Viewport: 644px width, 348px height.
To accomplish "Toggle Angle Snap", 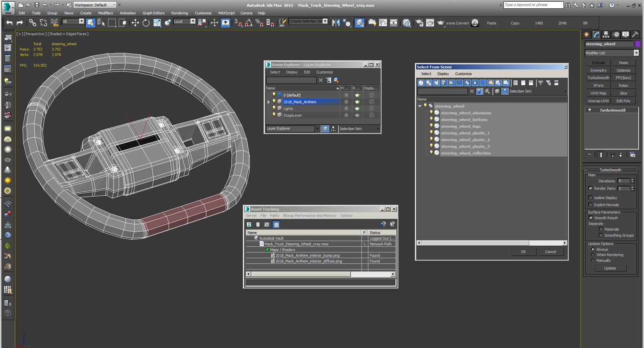I will click(249, 23).
